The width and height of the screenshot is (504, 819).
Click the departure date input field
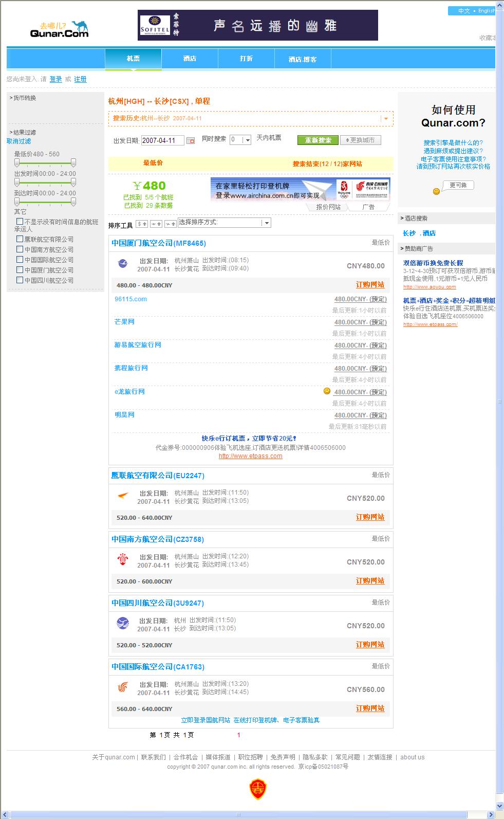(162, 140)
